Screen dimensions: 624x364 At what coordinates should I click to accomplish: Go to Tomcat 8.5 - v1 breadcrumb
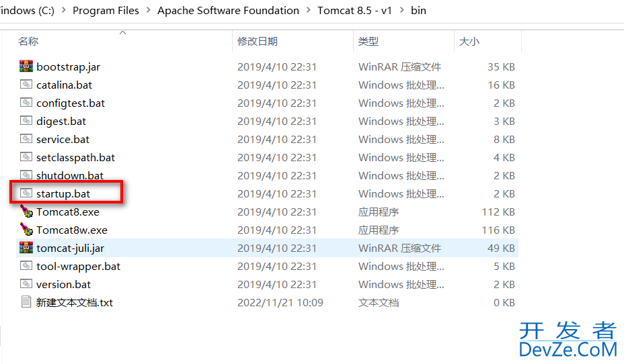[354, 10]
